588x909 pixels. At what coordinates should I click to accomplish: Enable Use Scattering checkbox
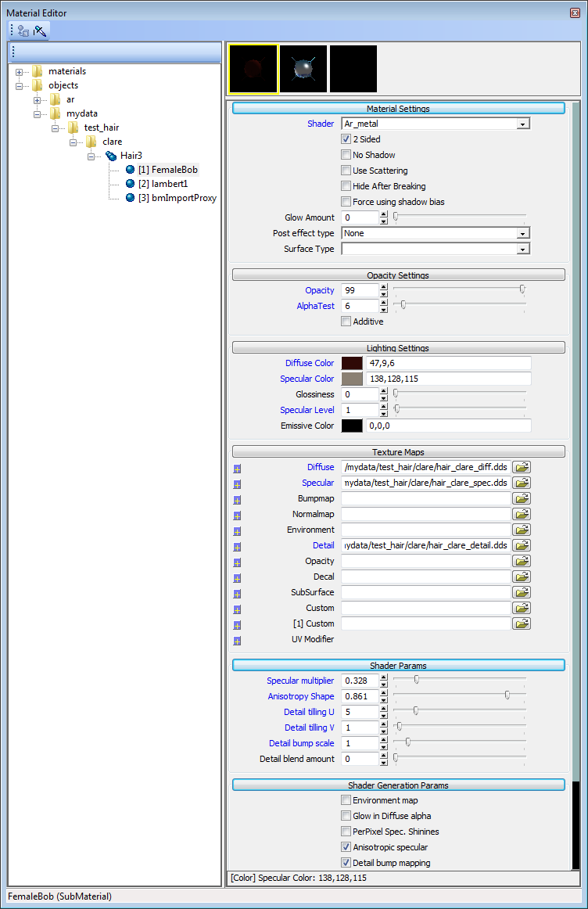click(x=346, y=171)
